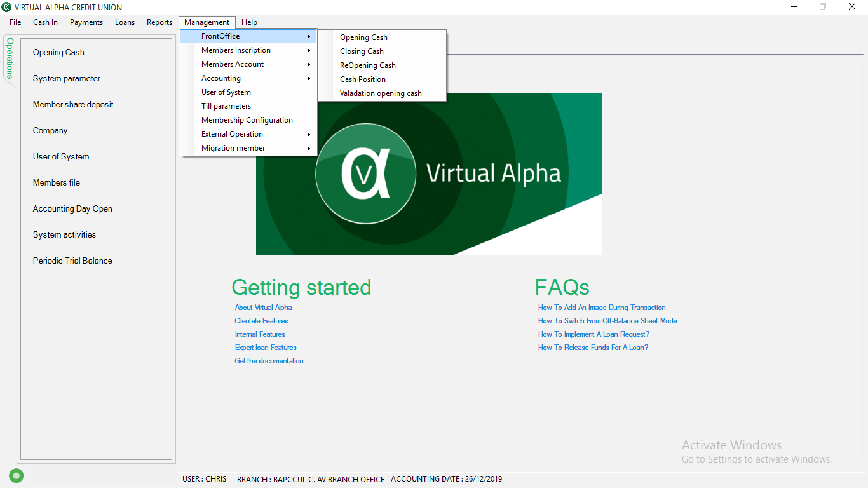The height and width of the screenshot is (488, 868).
Task: Select Cash Position submenu entry
Action: 382,79
